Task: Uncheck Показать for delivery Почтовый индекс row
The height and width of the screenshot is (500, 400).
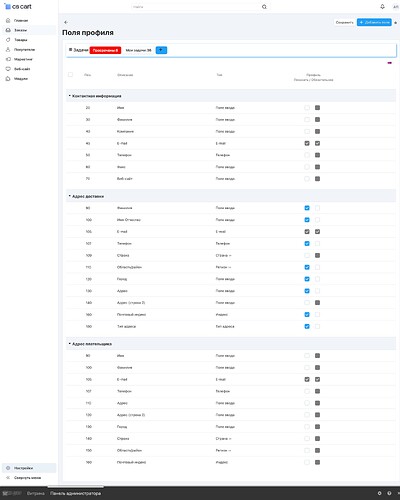Action: tap(307, 315)
